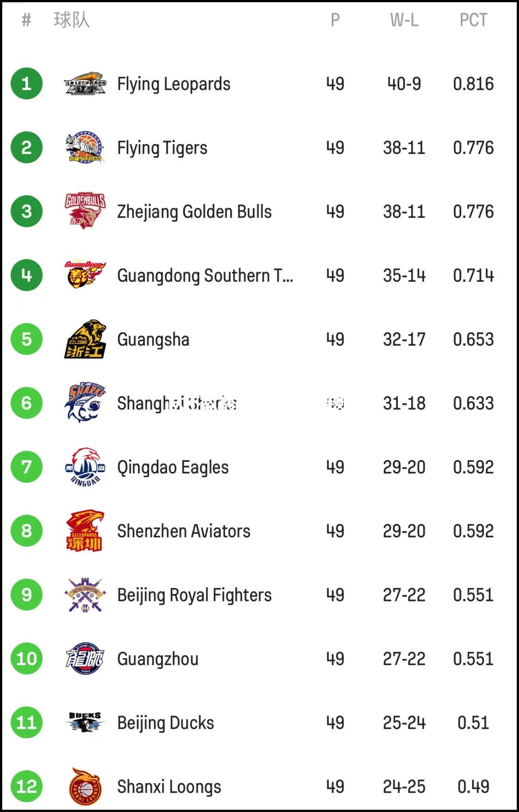
Task: Open the Qingdao Eagles logo
Action: [85, 467]
